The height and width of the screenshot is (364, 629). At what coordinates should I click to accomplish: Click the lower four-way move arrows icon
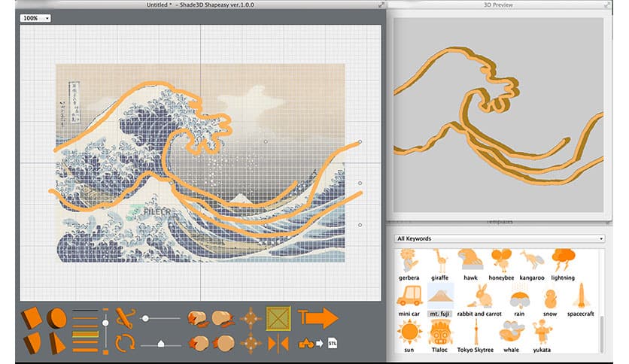(251, 343)
